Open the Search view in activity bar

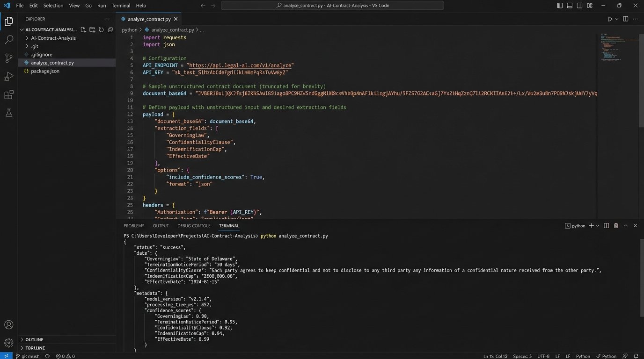coord(8,40)
